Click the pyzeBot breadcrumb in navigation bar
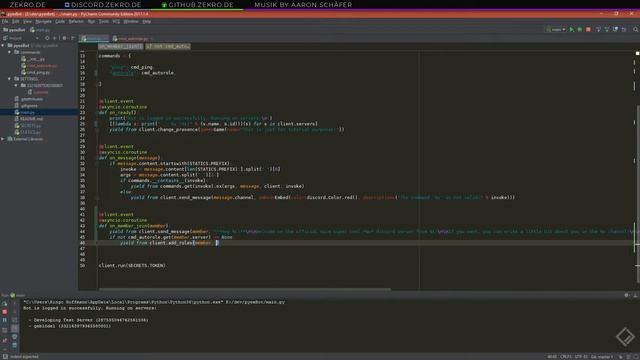Image resolution: width=640 pixels, height=360 pixels. pyautogui.click(x=14, y=30)
